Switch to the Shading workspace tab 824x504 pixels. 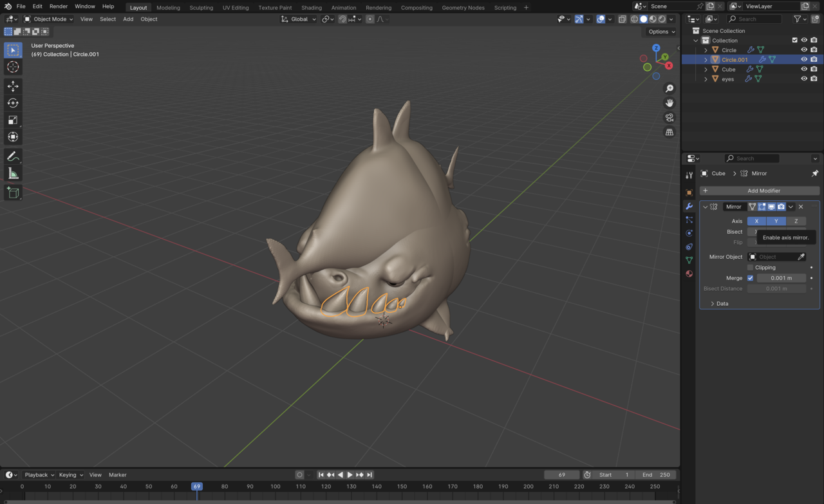pos(312,8)
